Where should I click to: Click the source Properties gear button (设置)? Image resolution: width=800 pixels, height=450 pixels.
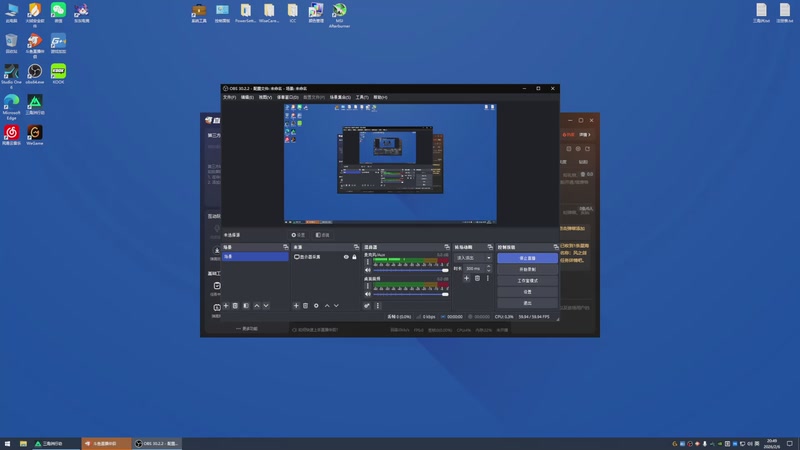(x=298, y=235)
